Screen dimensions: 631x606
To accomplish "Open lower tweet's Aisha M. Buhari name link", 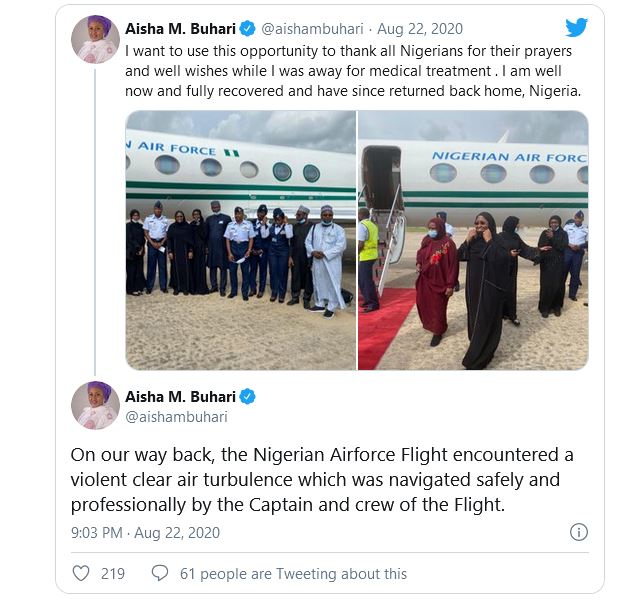I will [x=180, y=396].
